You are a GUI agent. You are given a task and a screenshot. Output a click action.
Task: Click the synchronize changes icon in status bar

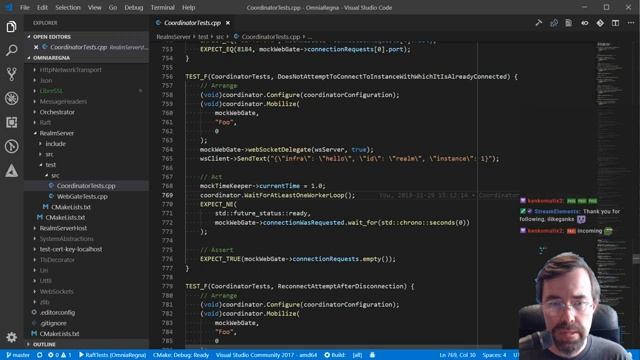tap(40, 355)
